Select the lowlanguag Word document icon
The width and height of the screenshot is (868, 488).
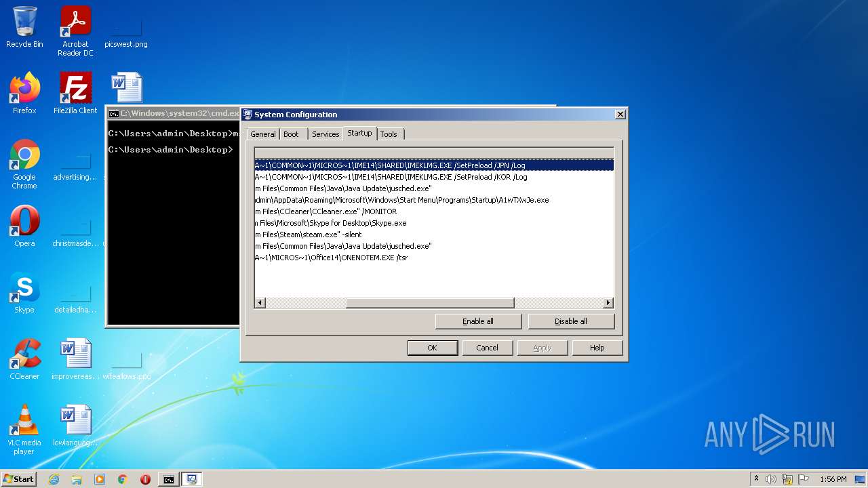(75, 426)
